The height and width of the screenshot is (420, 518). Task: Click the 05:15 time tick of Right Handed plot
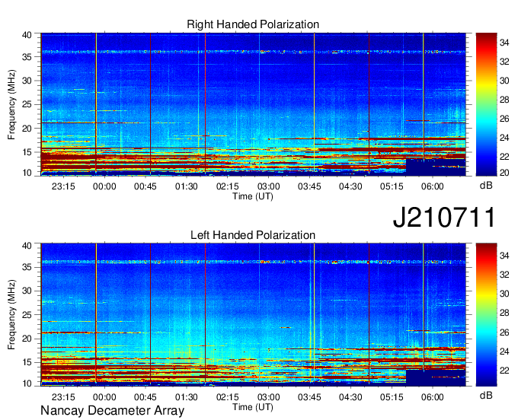click(x=392, y=186)
